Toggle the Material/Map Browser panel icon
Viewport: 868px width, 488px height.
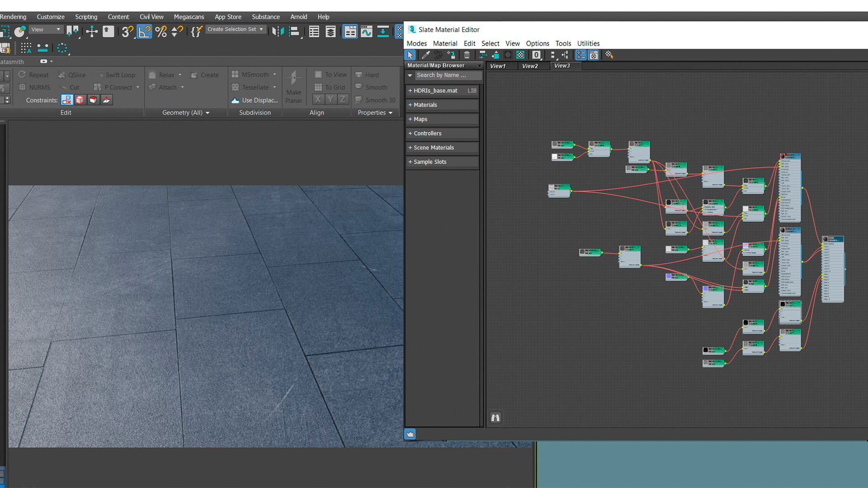pos(581,55)
